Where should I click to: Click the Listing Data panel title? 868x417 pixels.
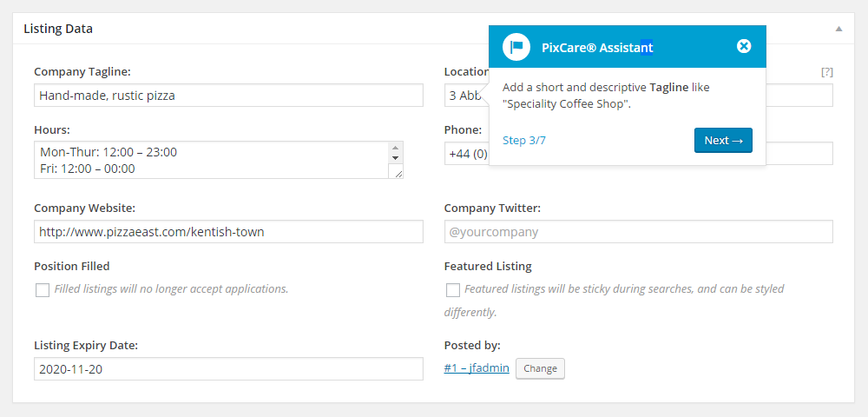(58, 29)
